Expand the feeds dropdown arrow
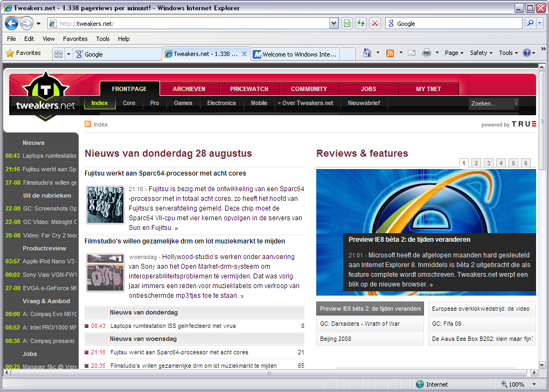 (401, 53)
